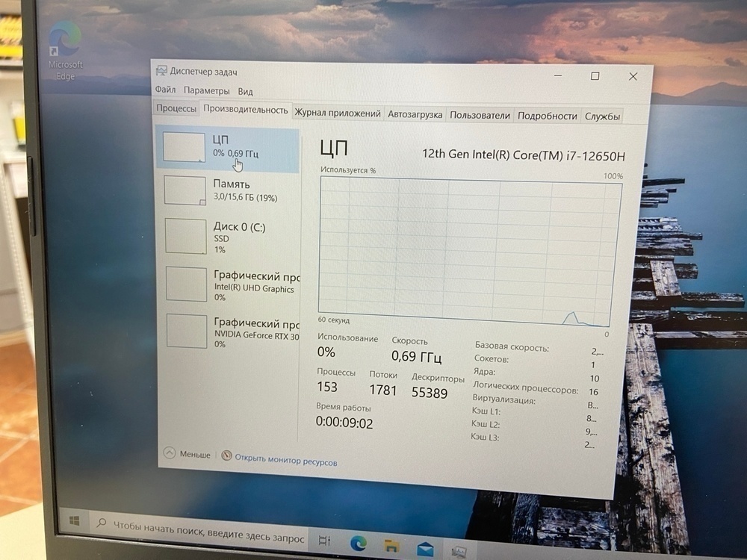747x560 pixels.
Task: Open Task View from taskbar
Action: [x=324, y=541]
